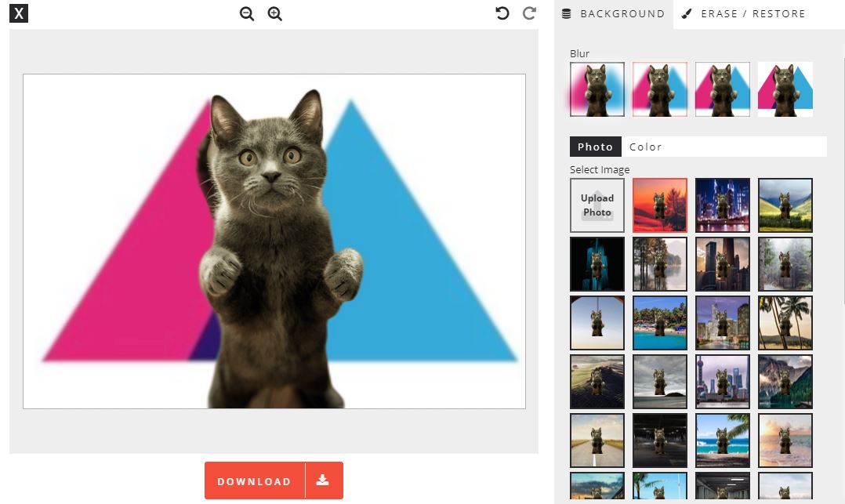Switch to the Background tab
Viewport: 845px width, 504px height.
click(613, 14)
